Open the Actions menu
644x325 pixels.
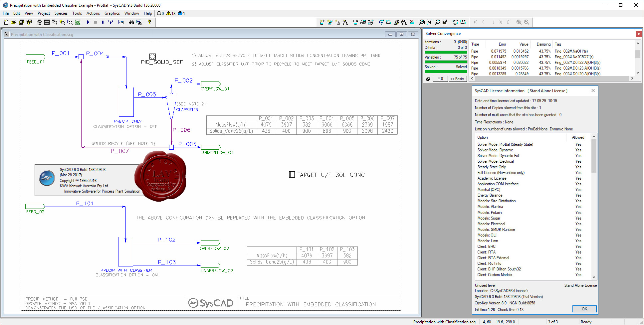[x=93, y=13]
